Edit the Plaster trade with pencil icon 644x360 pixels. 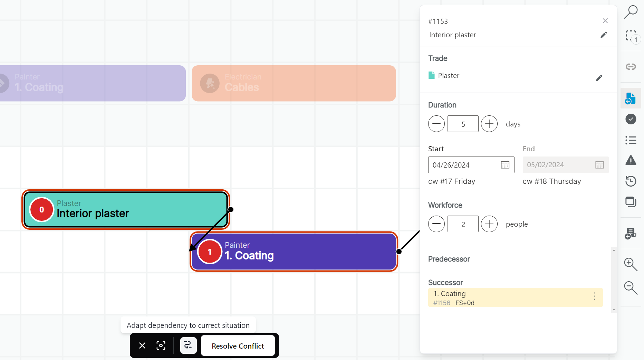[x=599, y=78]
